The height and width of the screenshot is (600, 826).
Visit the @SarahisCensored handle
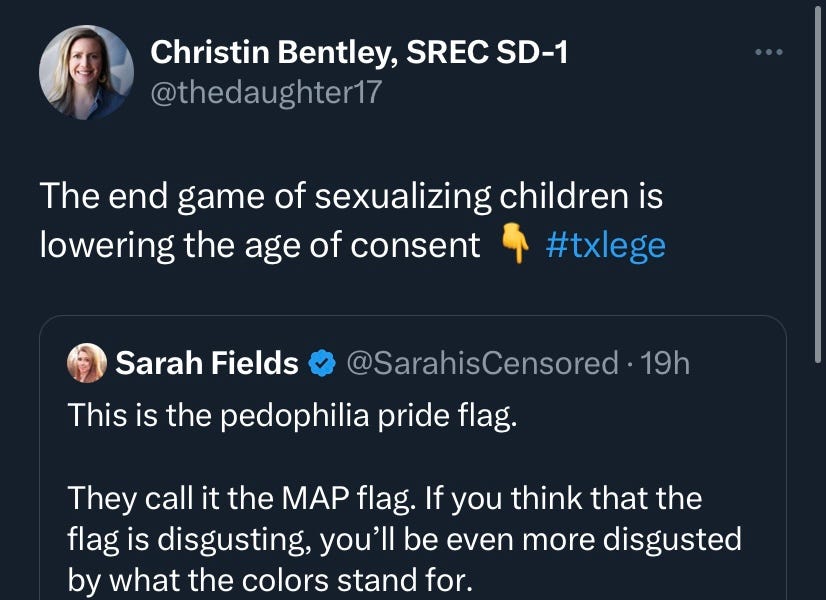[x=478, y=363]
